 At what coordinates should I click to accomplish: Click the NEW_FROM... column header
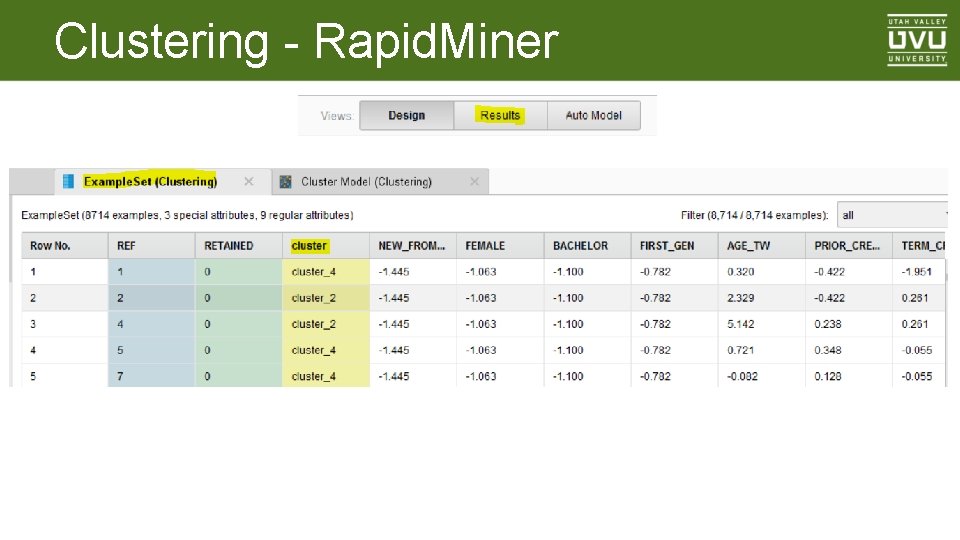pyautogui.click(x=413, y=246)
